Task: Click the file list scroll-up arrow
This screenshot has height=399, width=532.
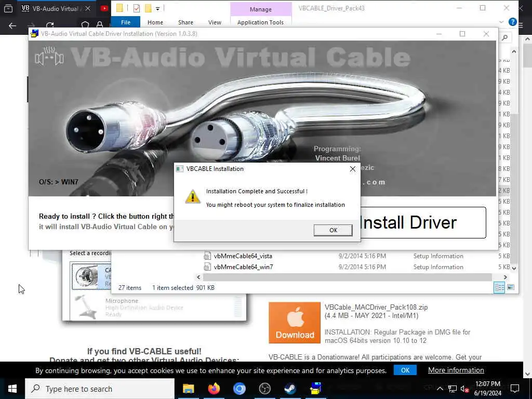Action: click(514, 51)
